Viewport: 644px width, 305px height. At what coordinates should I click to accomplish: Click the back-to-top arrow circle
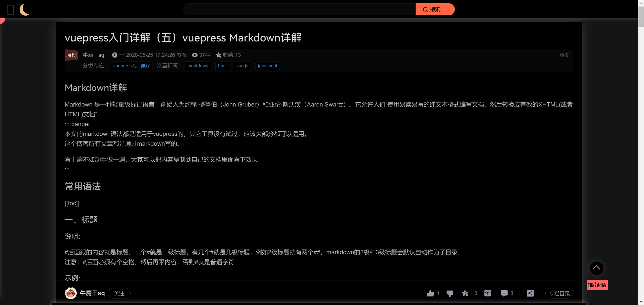coord(596,268)
